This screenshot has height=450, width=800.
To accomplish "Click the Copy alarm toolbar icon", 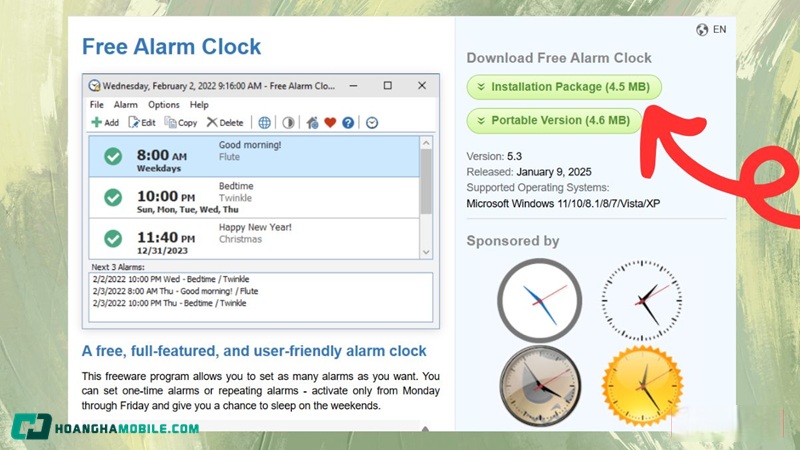I will click(x=181, y=123).
